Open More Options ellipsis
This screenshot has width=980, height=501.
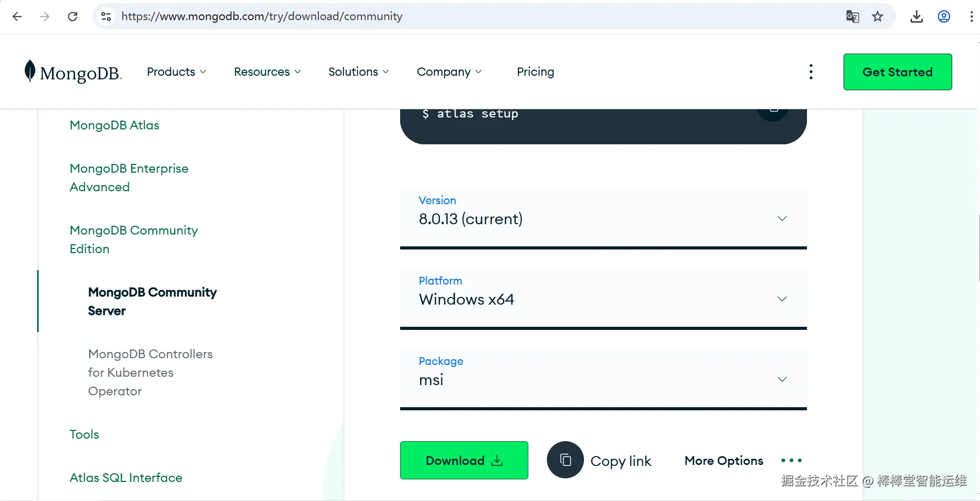[792, 460]
